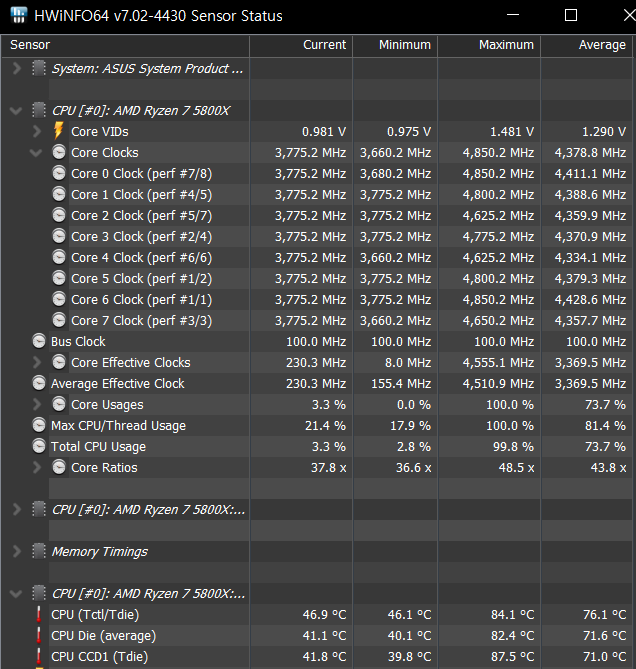
Task: Click the clock icon for Core 6 Clock
Action: click(59, 299)
